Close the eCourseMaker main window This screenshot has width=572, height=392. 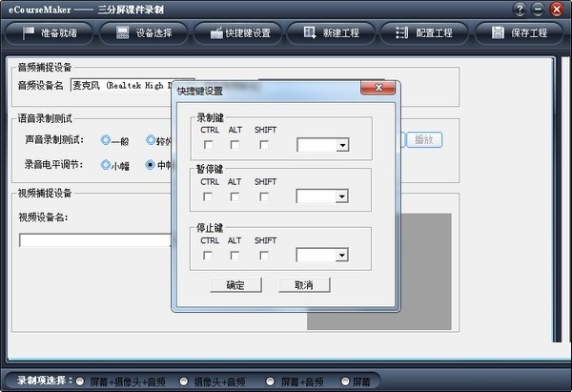click(x=557, y=10)
